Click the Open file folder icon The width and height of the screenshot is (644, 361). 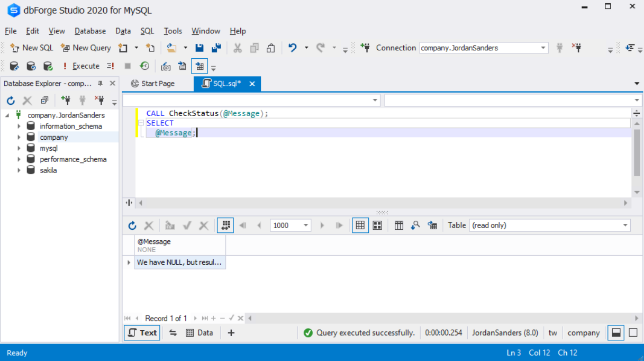coord(171,48)
